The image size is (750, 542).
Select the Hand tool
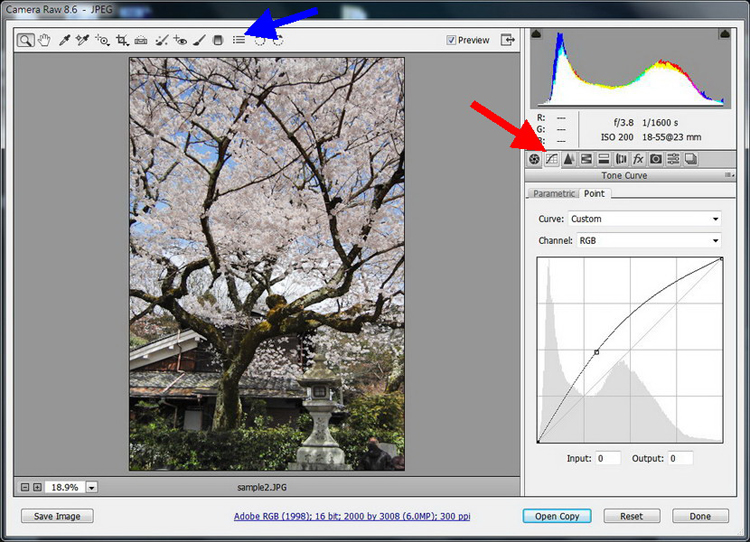(x=44, y=40)
